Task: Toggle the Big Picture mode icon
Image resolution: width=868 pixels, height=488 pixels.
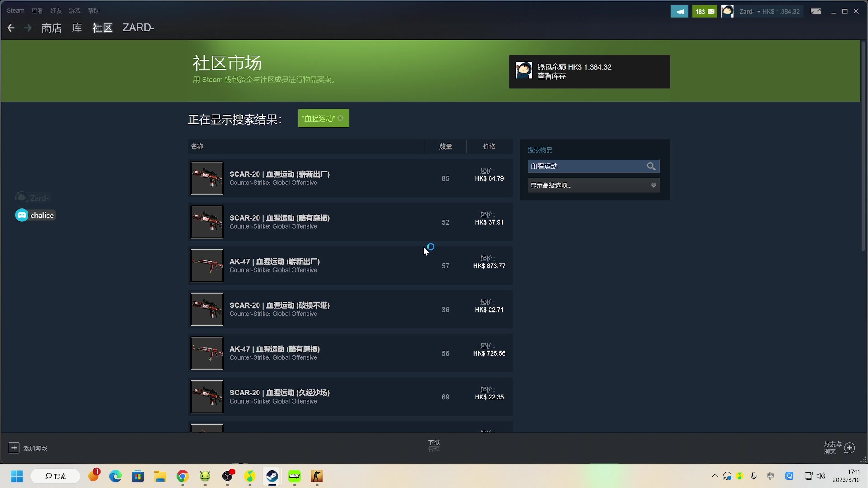Action: (x=816, y=11)
